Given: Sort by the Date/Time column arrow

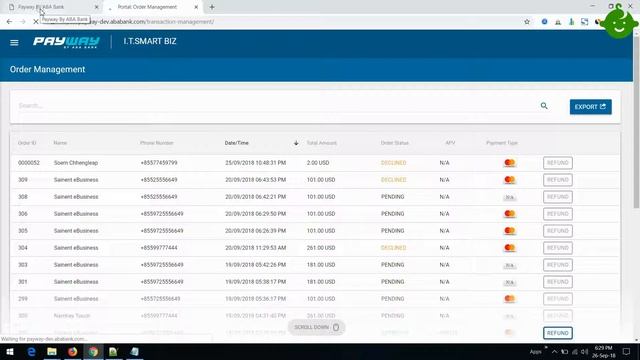Looking at the screenshot, I should [x=296, y=143].
